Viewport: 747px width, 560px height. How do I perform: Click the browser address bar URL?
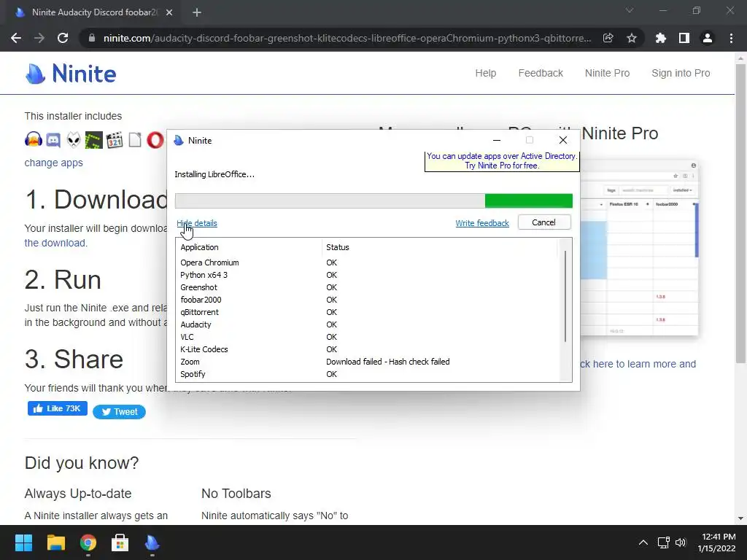347,38
